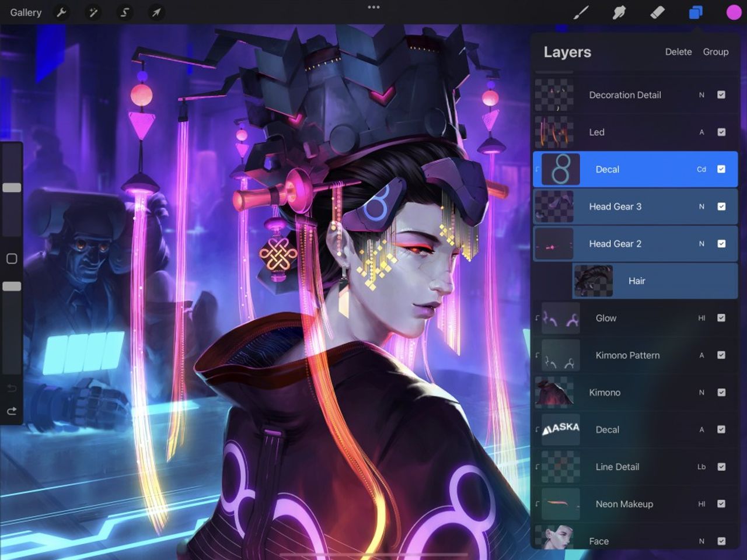Select the Paint brush tool
Viewport: 747px width, 560px height.
pyautogui.click(x=581, y=12)
